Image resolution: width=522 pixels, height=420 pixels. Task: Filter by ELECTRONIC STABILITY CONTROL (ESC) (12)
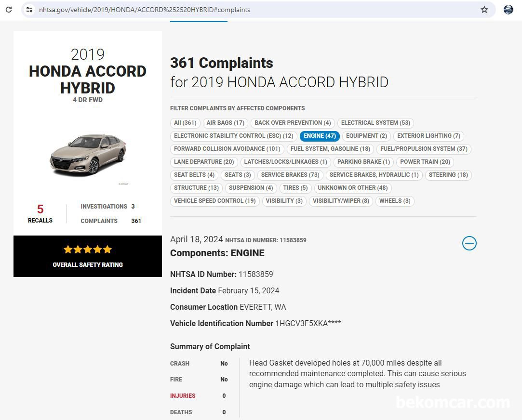pyautogui.click(x=233, y=136)
